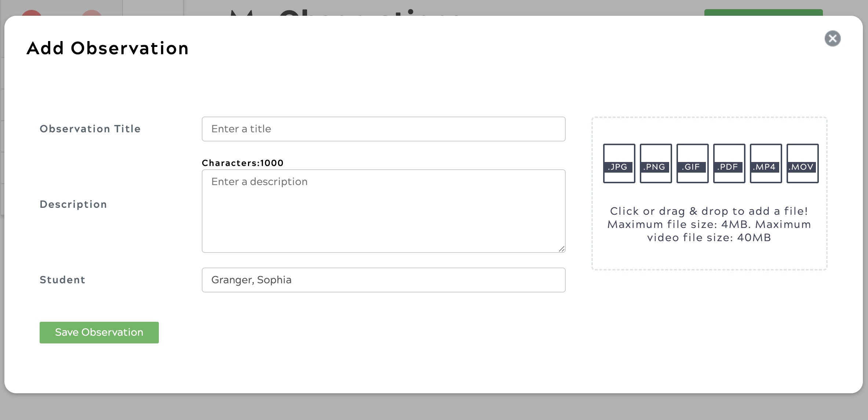868x420 pixels.
Task: Click the Student field label
Action: [x=62, y=280]
